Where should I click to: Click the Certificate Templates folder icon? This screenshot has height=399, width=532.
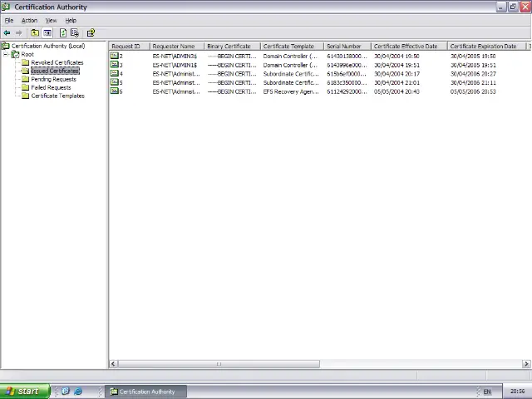pyautogui.click(x=26, y=96)
